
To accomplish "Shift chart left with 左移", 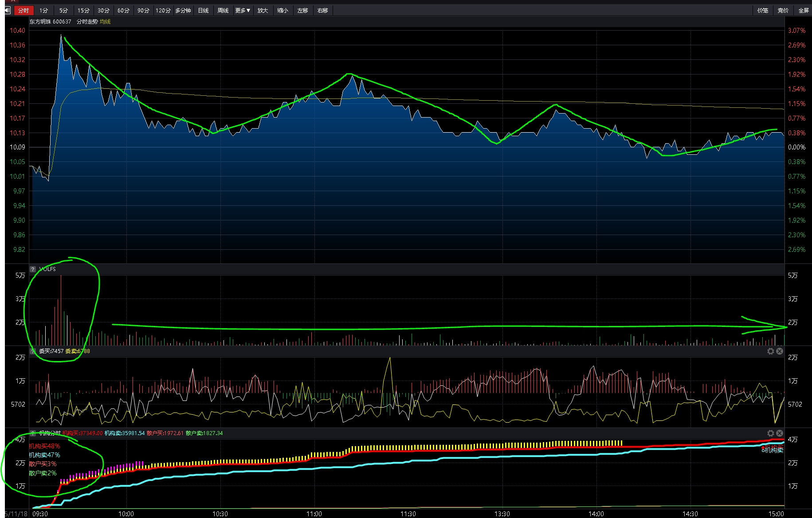I will point(302,10).
